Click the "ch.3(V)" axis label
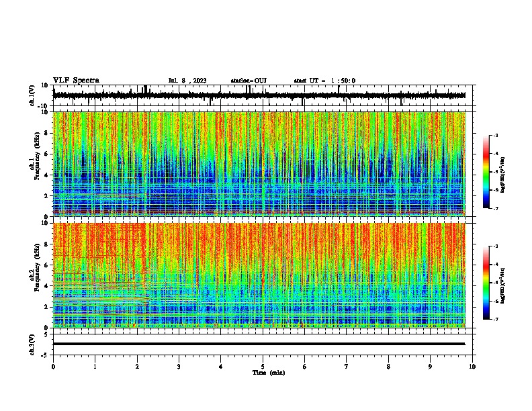Screen dimensions: 532x411 pyautogui.click(x=32, y=345)
